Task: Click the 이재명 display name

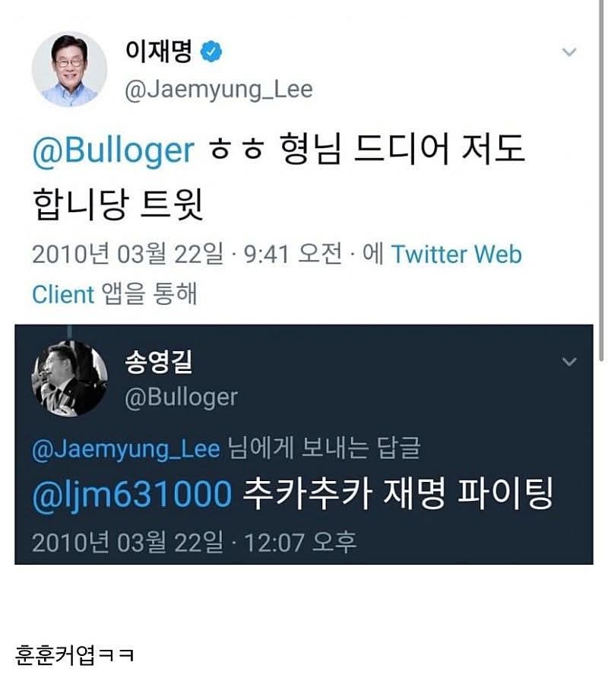Action: pyautogui.click(x=158, y=52)
